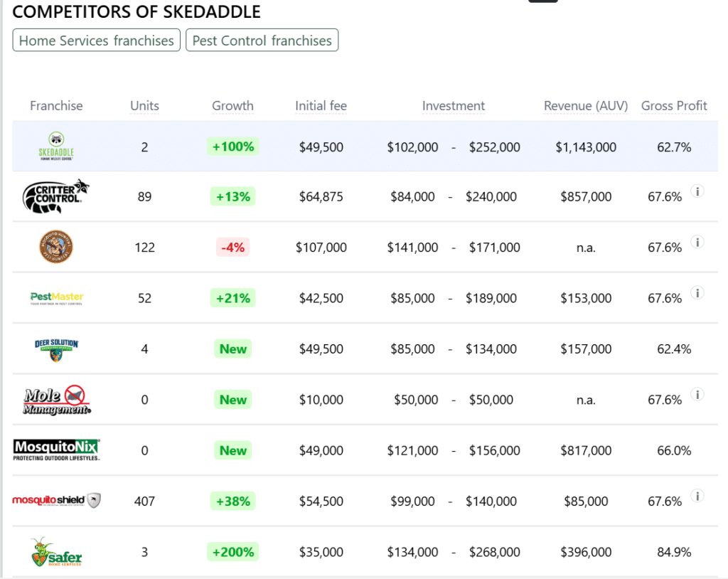Select the $107,000 initial fee
Viewport: 728px width, 579px height.
pyautogui.click(x=321, y=248)
